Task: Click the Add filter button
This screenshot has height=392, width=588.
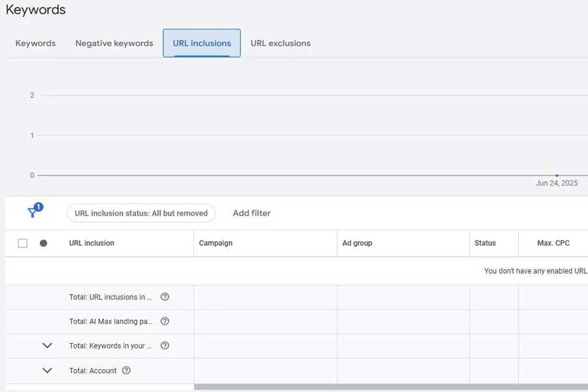Action: click(252, 213)
